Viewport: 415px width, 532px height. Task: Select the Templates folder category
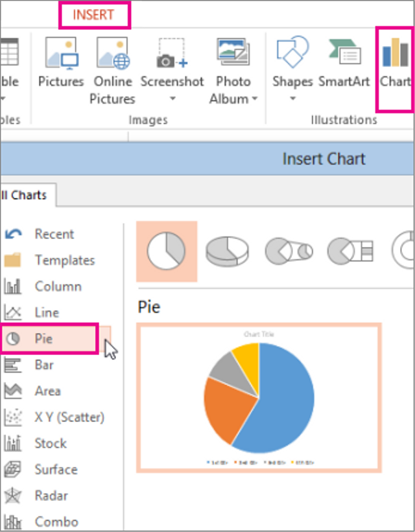[64, 260]
